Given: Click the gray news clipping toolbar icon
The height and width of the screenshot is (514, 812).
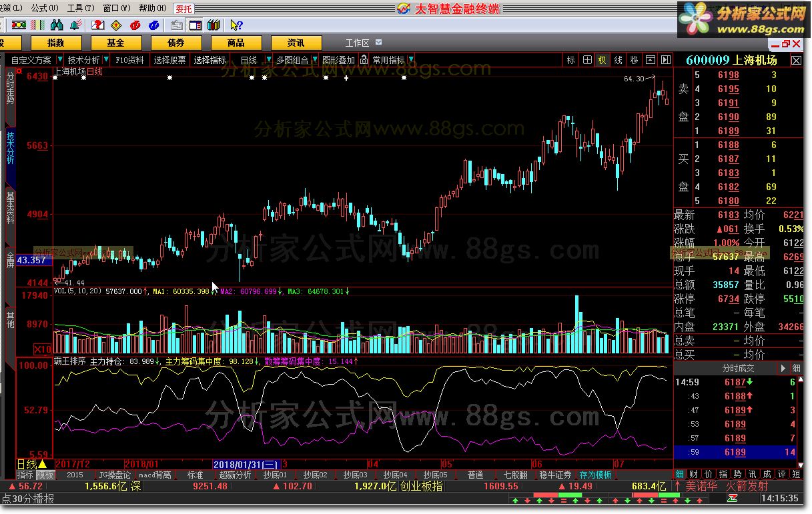Looking at the screenshot, I should pyautogui.click(x=177, y=25).
